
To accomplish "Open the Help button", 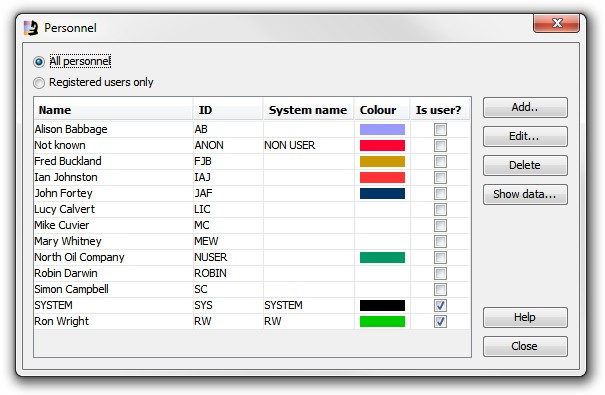I will click(x=525, y=317).
